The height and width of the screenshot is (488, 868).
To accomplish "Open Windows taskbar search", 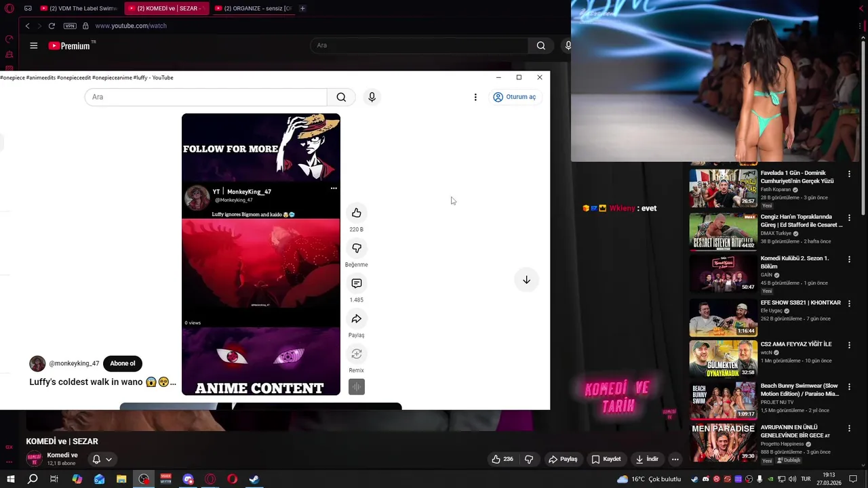I will (33, 479).
